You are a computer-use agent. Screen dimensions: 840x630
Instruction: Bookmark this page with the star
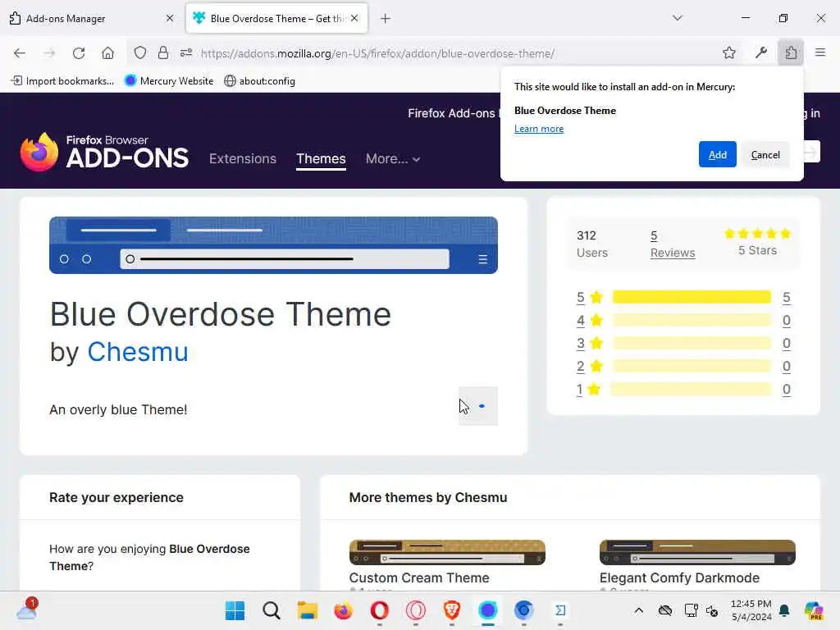729,53
